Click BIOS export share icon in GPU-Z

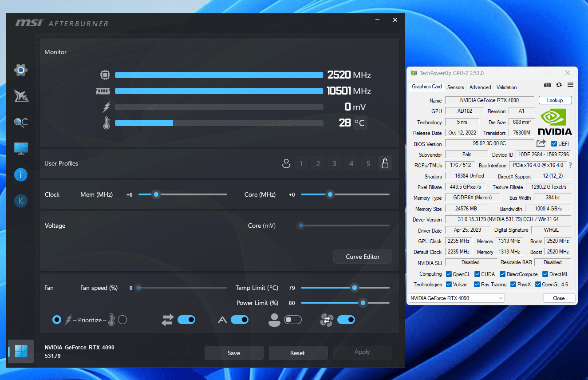click(x=541, y=143)
